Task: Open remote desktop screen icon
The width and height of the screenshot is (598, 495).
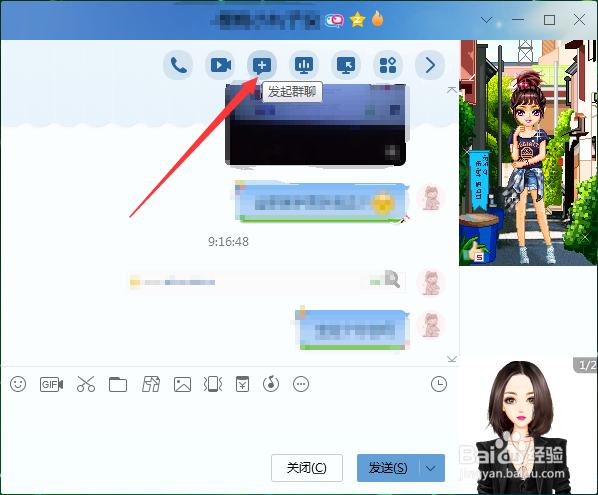Action: pyautogui.click(x=346, y=65)
